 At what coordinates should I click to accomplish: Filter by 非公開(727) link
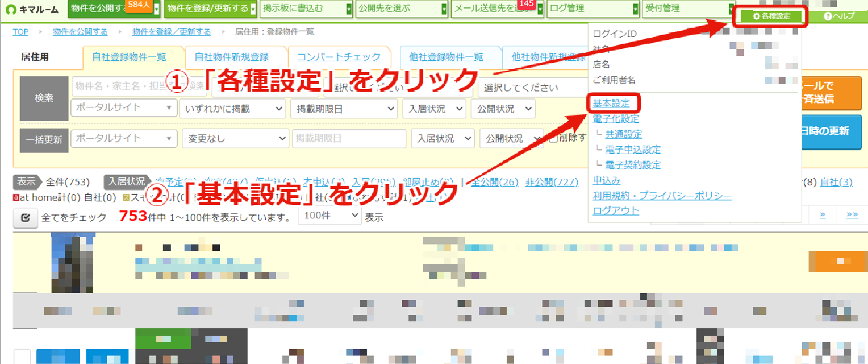(x=552, y=182)
